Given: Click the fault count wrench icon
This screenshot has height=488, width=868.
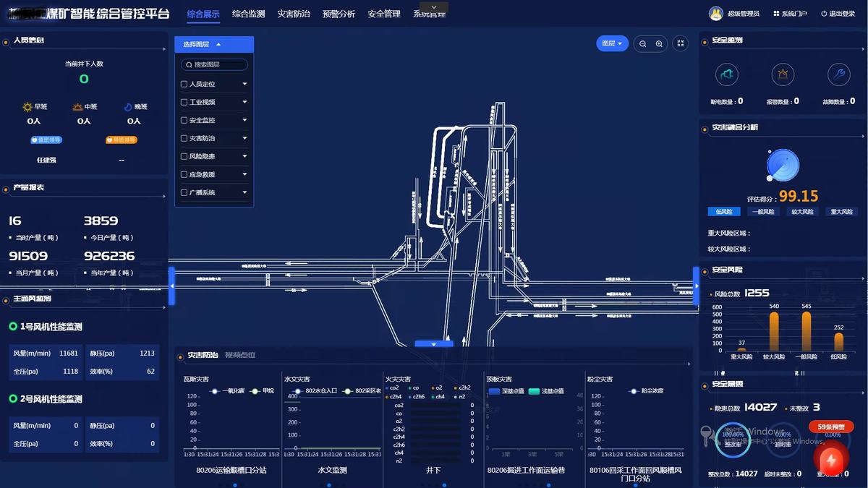Looking at the screenshot, I should tap(839, 74).
